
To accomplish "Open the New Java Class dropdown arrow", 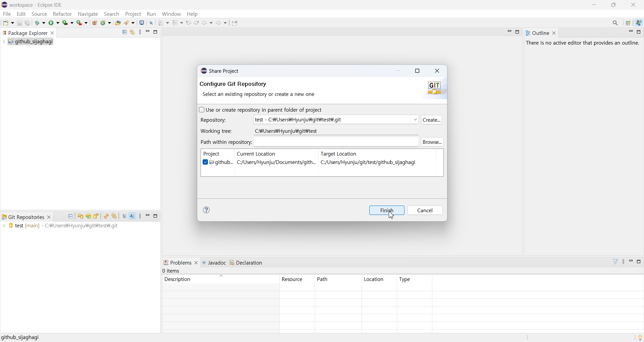I will [x=110, y=23].
